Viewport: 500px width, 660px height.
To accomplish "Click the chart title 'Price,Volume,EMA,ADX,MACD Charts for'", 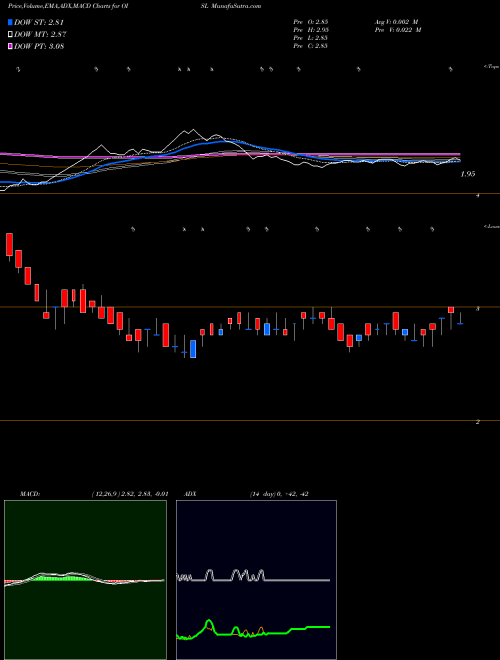I will tap(66, 6).
